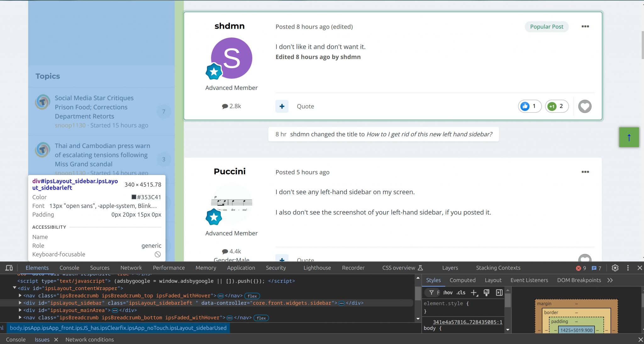Toggle the .cls classes button
644x344 pixels.
tap(461, 292)
